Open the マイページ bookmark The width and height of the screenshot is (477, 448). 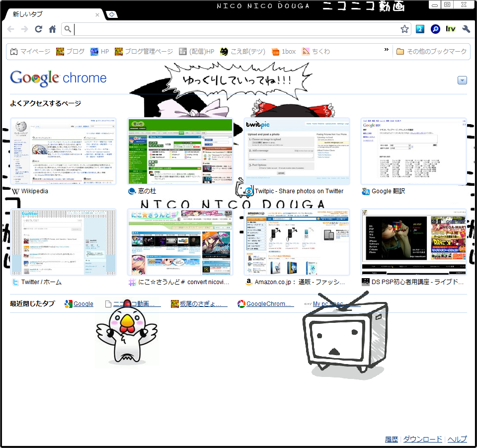pos(30,51)
